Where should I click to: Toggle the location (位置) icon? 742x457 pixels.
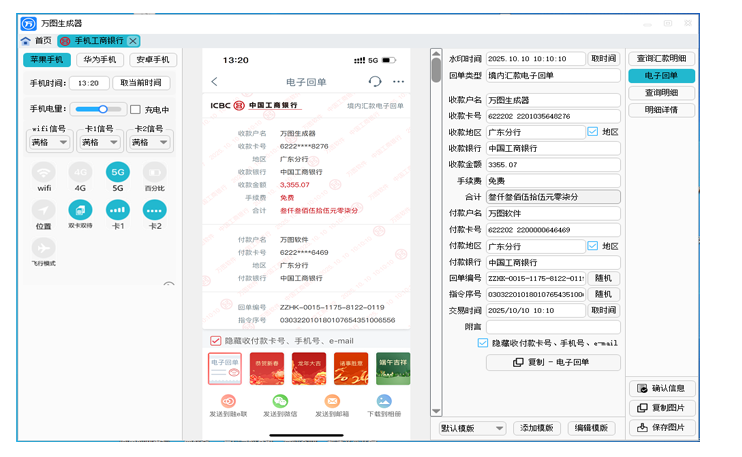coord(44,210)
